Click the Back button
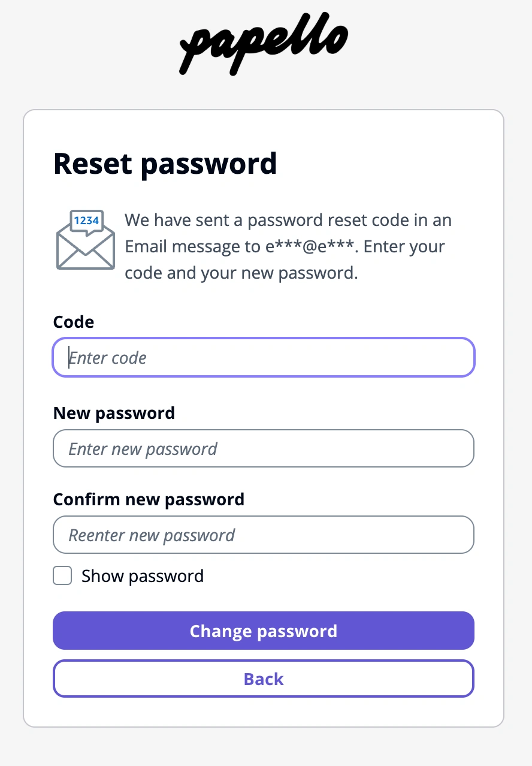This screenshot has height=766, width=532. [264, 678]
